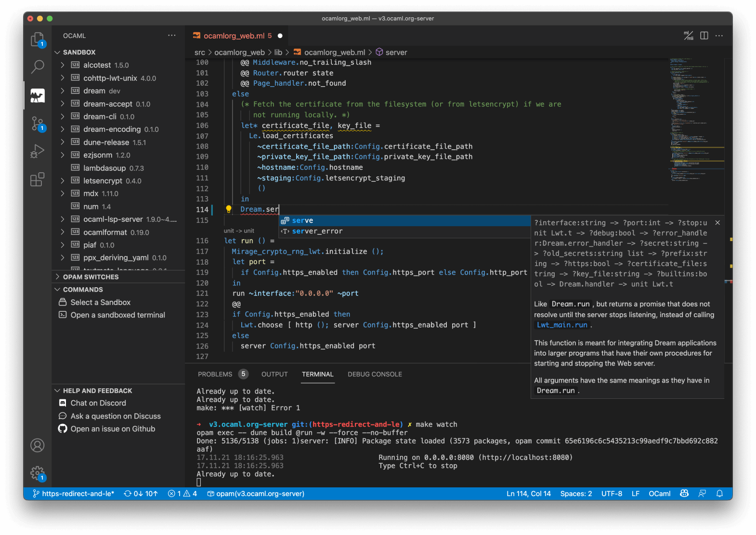Split the editor right
This screenshot has width=756, height=535.
[x=704, y=36]
